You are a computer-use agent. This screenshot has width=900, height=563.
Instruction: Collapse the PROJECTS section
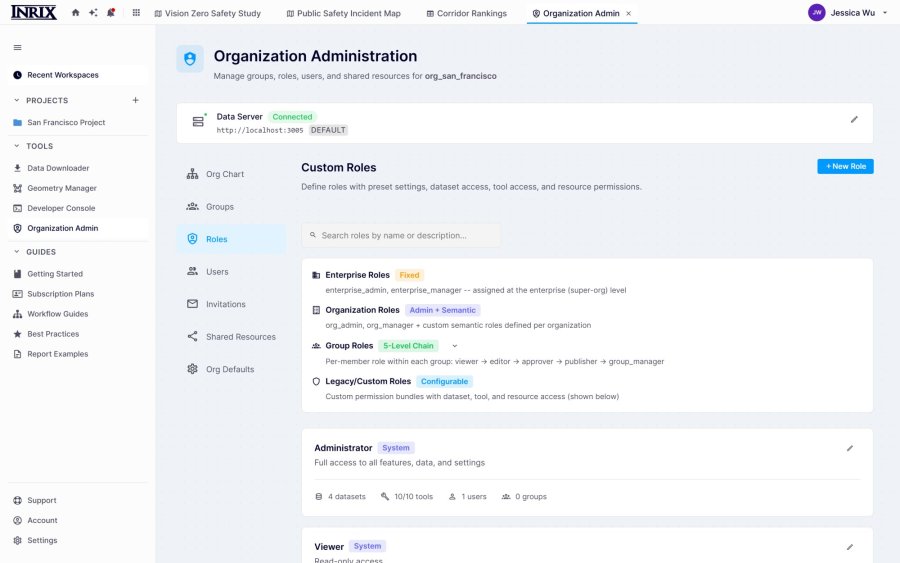(17, 100)
